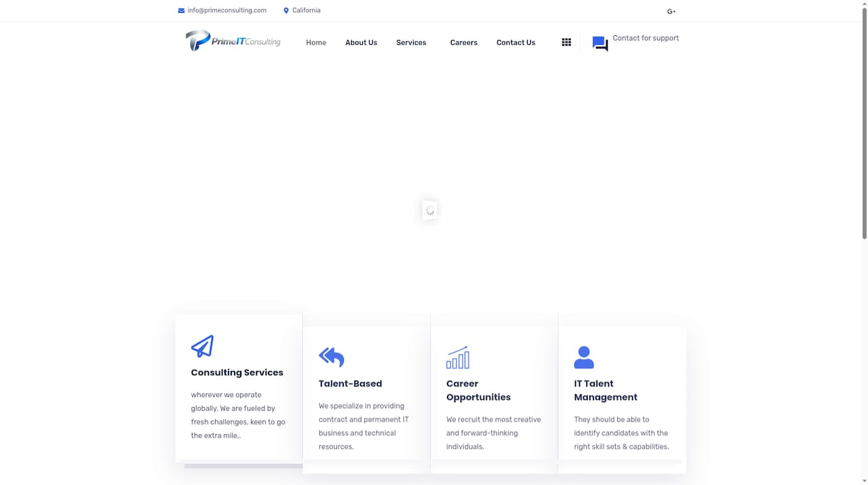Click the reply arrows Talent-Based icon
868x485 pixels.
[332, 357]
